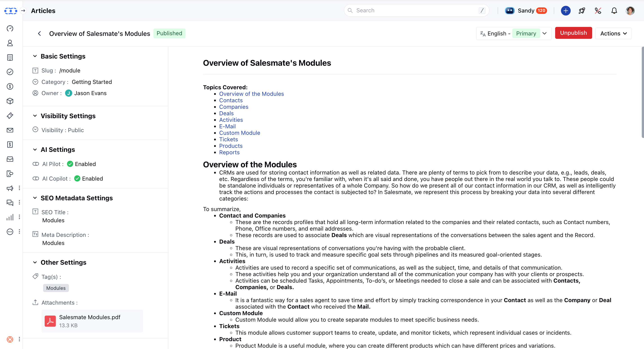
Task: Follow the Overview of the Modules link
Action: click(252, 94)
